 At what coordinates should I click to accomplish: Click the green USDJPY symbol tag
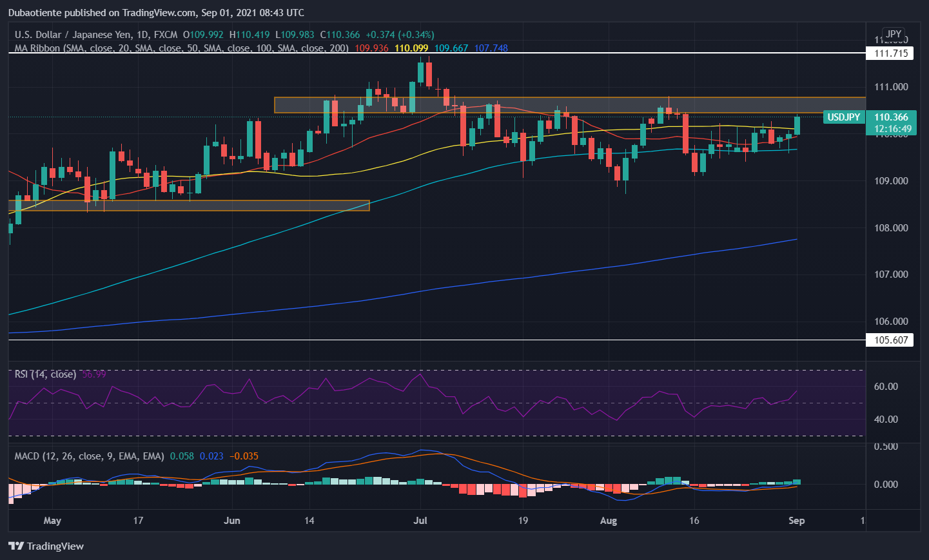coord(844,117)
